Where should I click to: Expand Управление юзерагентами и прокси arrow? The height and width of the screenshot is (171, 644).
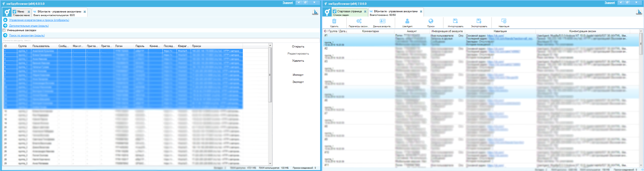point(5,20)
